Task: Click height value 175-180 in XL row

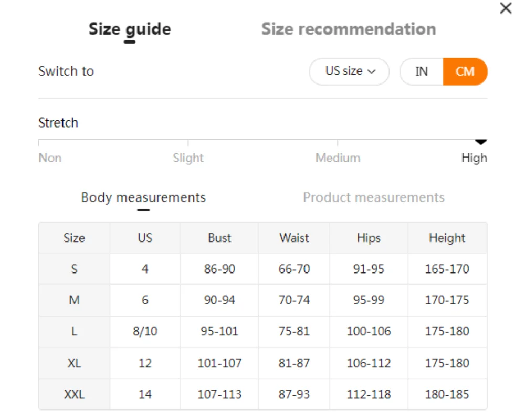Action: [x=447, y=363]
